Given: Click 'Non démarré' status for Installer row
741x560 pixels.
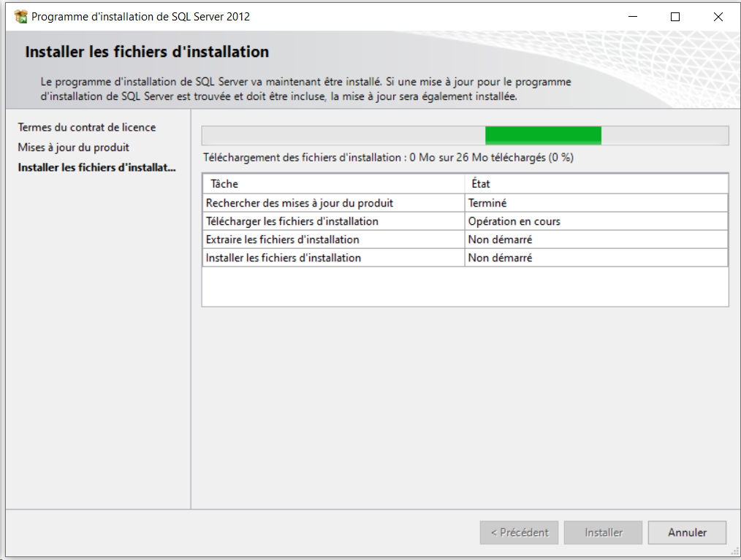Looking at the screenshot, I should point(596,258).
